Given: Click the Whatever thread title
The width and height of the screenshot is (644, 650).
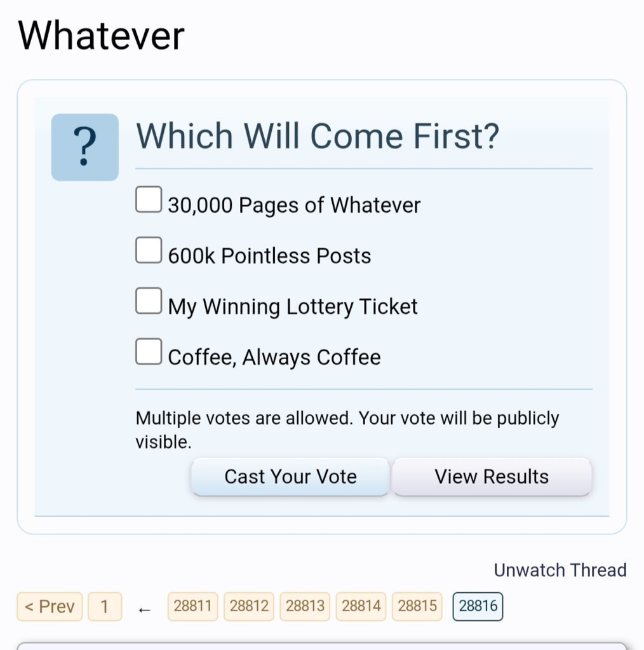Looking at the screenshot, I should click(x=101, y=36).
